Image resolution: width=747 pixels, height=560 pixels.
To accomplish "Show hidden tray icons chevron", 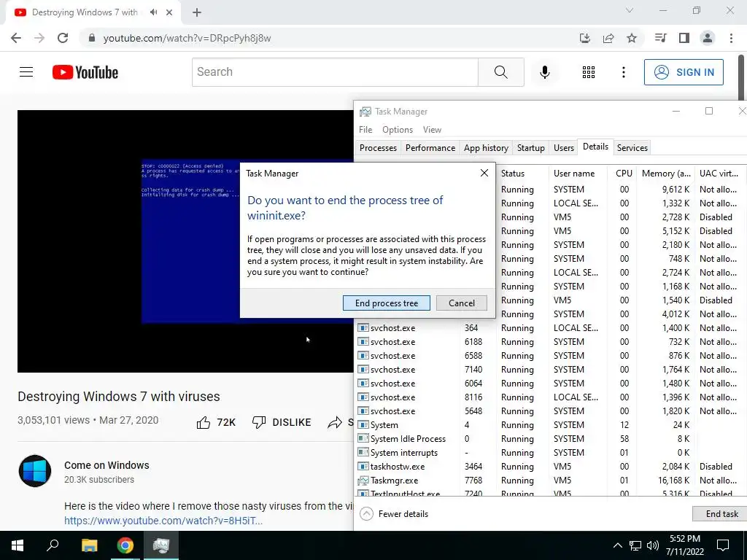I will pyautogui.click(x=617, y=545).
